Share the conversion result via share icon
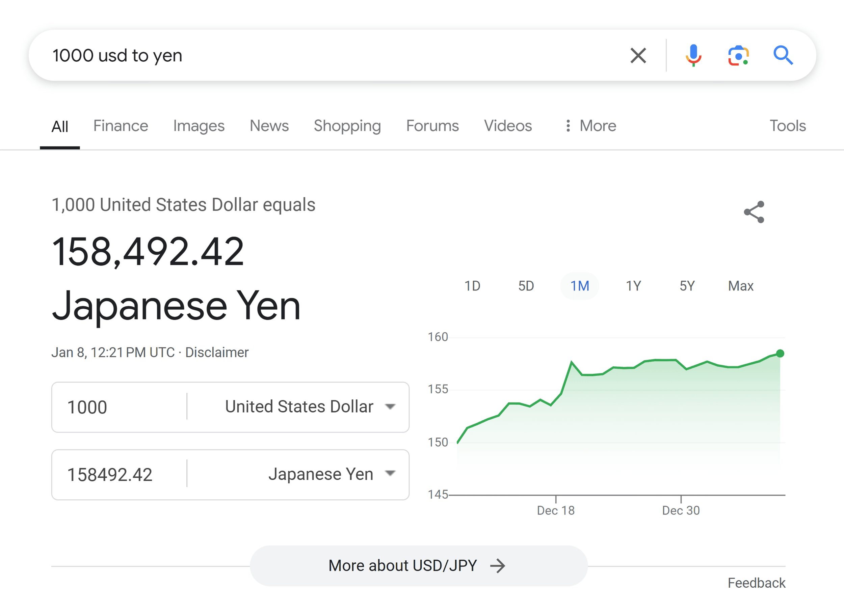 [754, 212]
